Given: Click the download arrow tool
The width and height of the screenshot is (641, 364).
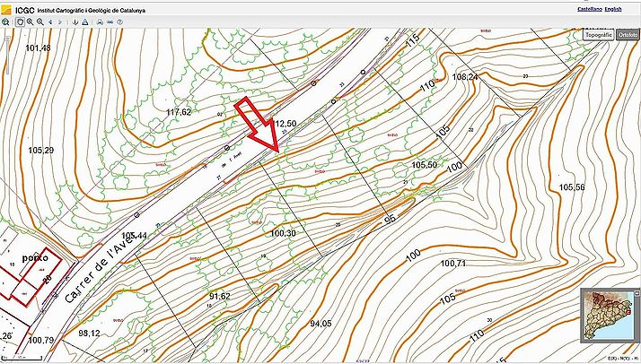Looking at the screenshot, I should coord(75,22).
